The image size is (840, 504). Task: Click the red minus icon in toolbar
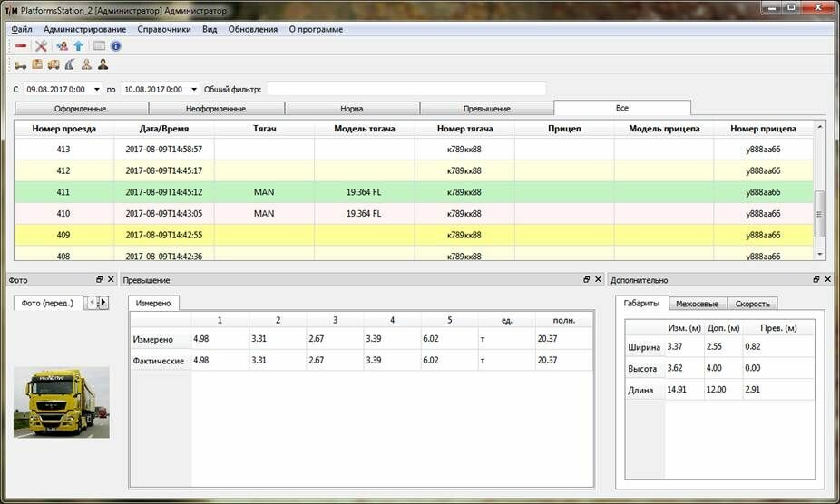tap(21, 46)
